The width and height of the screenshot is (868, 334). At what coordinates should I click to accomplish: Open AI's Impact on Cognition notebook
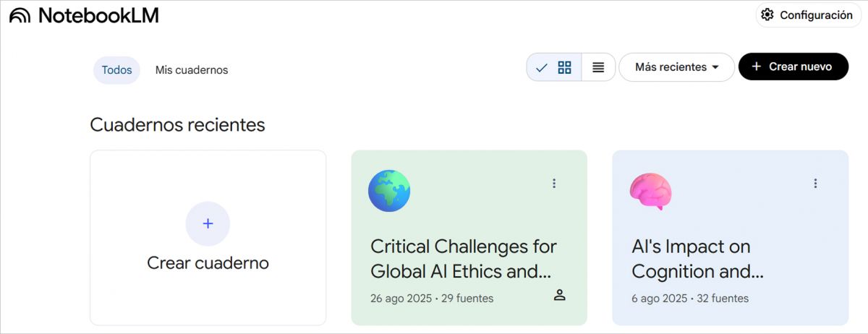(x=697, y=258)
